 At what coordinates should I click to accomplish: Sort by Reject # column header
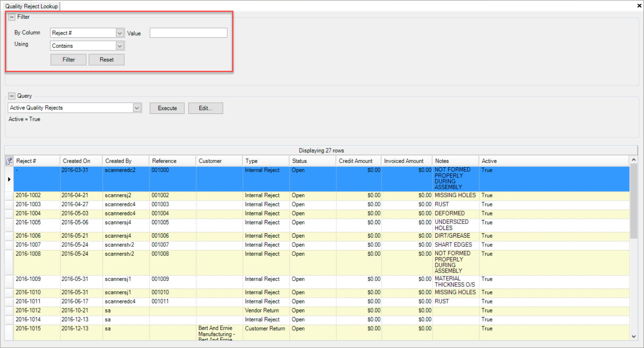37,161
